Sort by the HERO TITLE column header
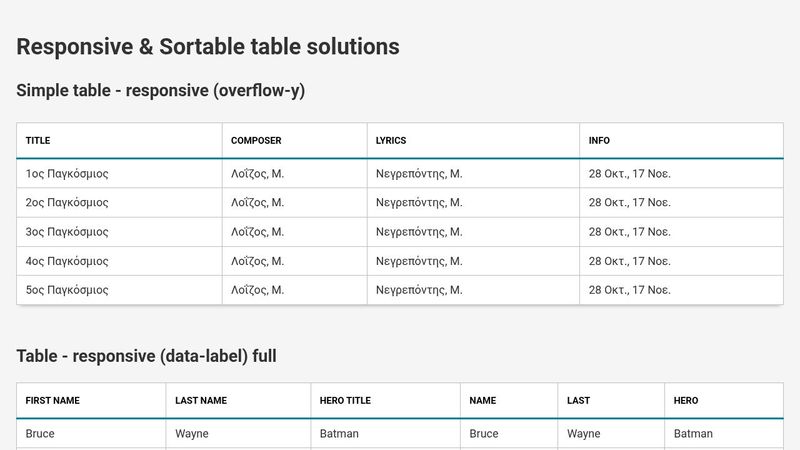This screenshot has width=800, height=450. [x=385, y=401]
